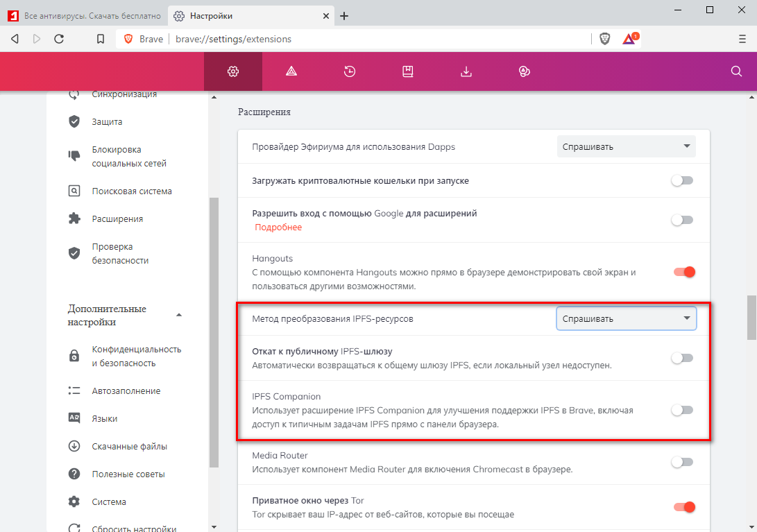Open Settings gear tab in top bar
The image size is (757, 532).
tap(233, 71)
